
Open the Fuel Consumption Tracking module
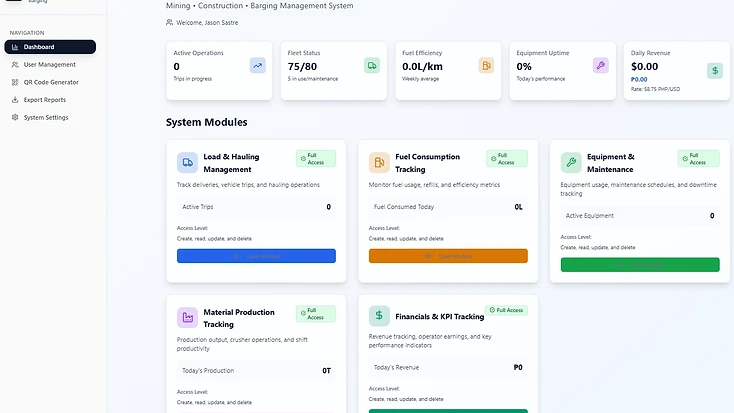click(448, 256)
